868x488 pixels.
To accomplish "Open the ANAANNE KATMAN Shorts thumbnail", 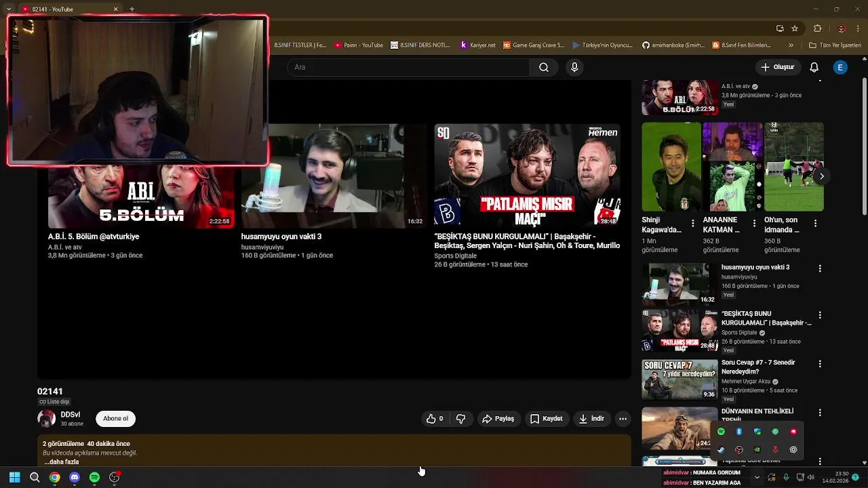I will coord(732,167).
